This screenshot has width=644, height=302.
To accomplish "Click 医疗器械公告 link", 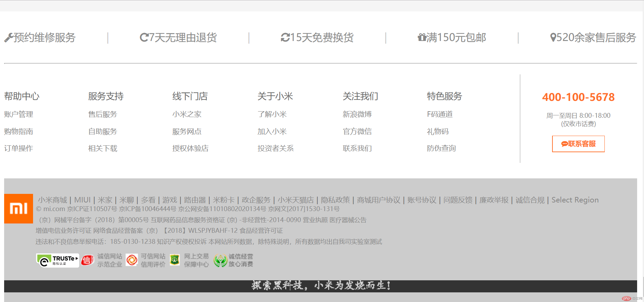I will 348,220.
